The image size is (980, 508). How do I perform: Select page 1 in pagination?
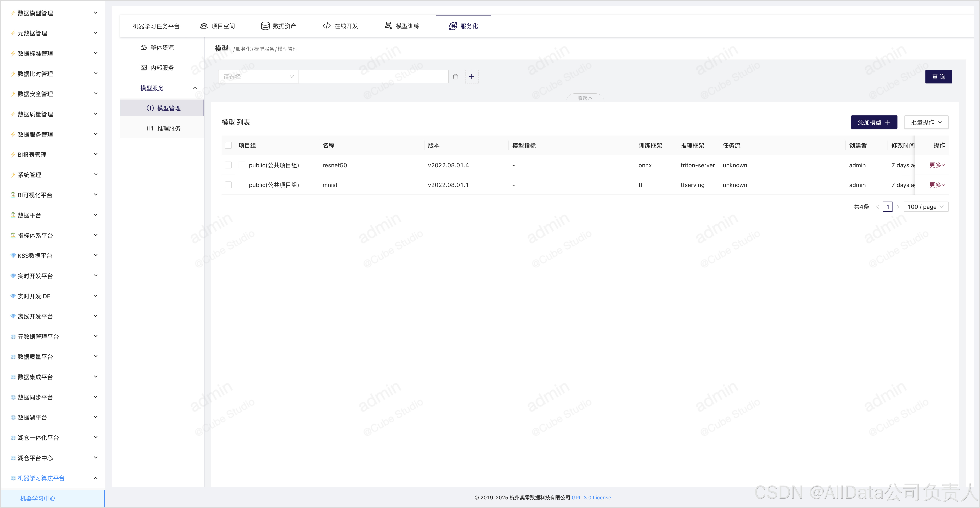888,207
